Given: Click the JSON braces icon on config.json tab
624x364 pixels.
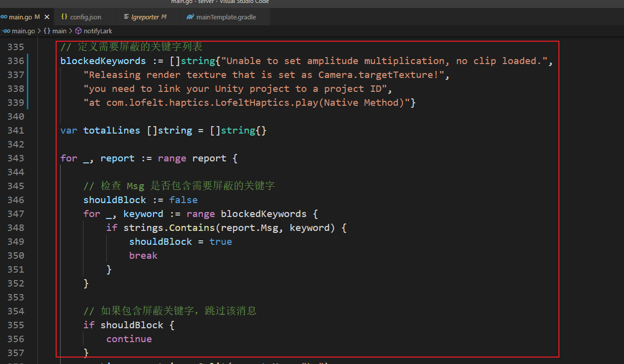Looking at the screenshot, I should point(64,17).
